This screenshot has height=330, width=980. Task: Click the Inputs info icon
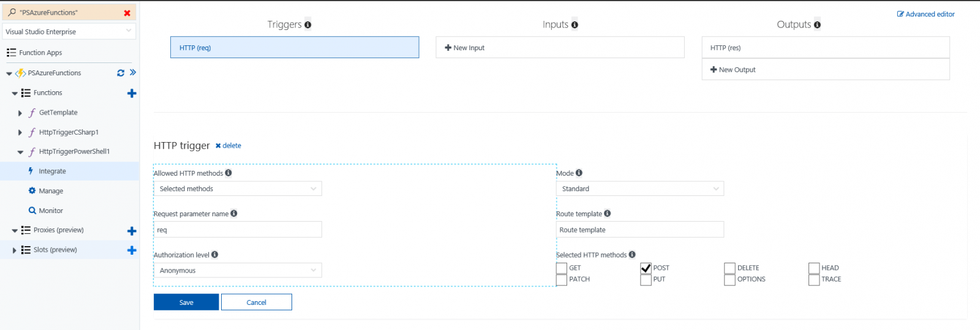(575, 25)
